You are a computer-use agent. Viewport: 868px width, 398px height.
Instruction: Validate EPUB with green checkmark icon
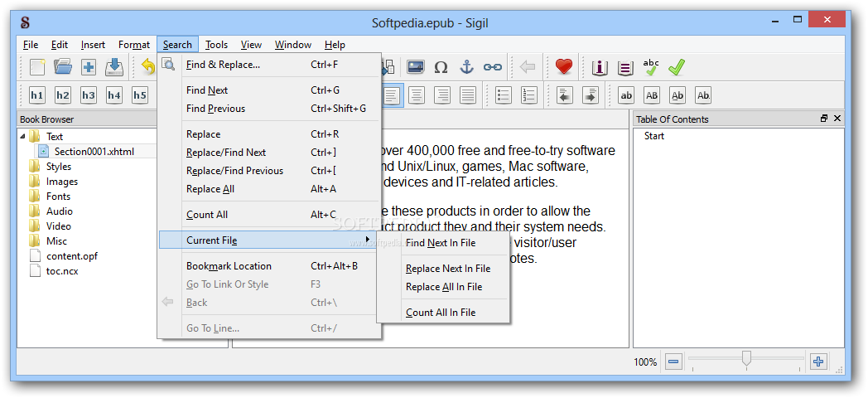(x=677, y=67)
